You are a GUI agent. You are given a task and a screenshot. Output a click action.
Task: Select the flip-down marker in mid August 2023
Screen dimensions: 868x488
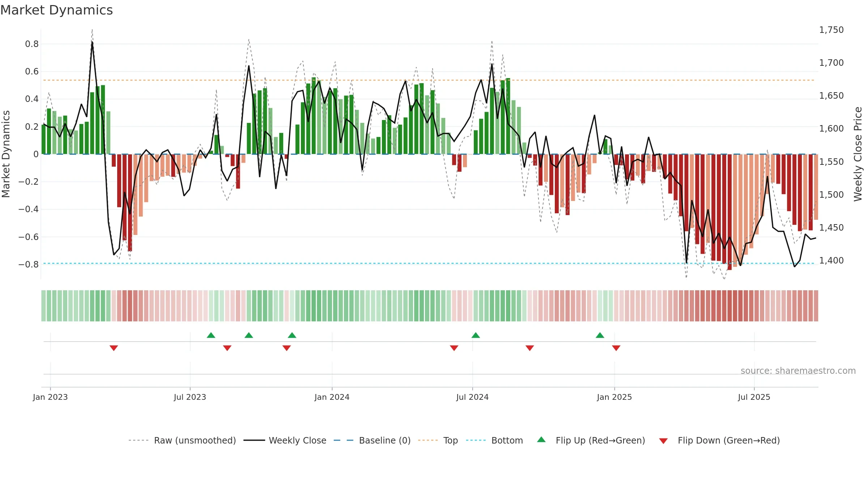(x=227, y=348)
